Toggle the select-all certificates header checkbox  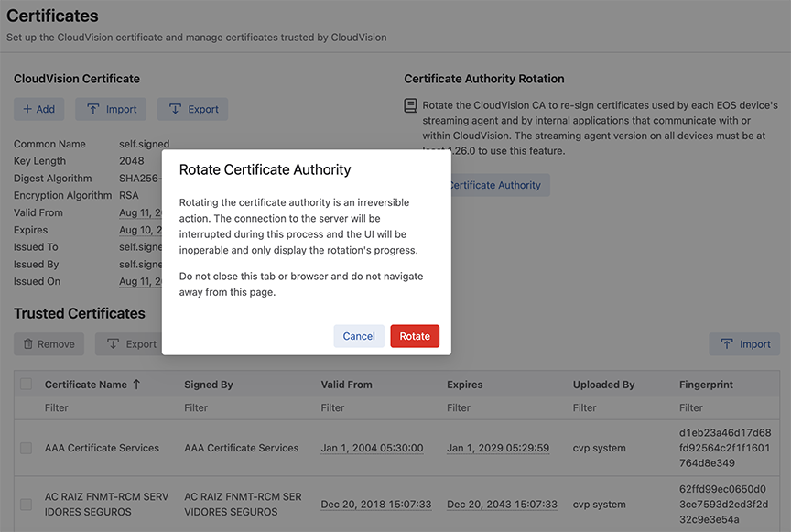pos(27,384)
